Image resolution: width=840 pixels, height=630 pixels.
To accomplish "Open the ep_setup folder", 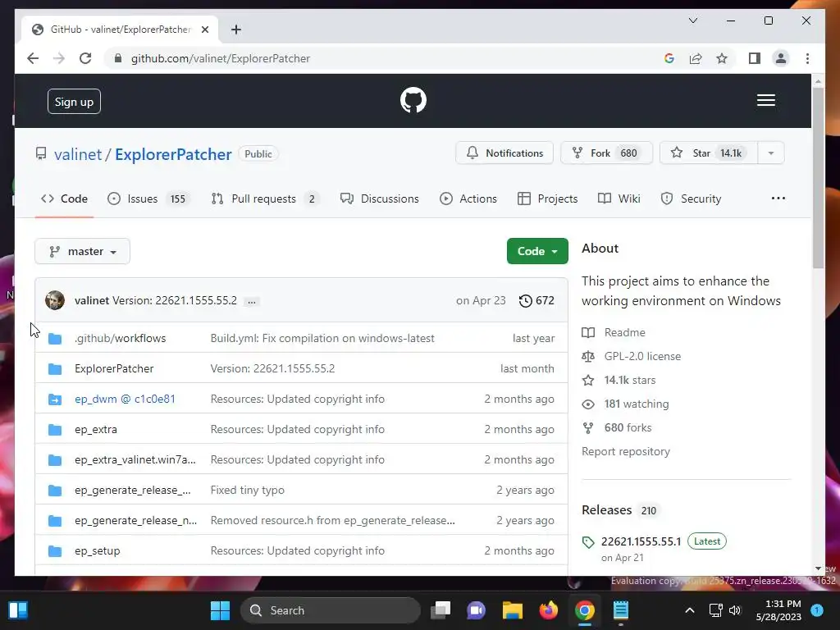I will tap(97, 550).
